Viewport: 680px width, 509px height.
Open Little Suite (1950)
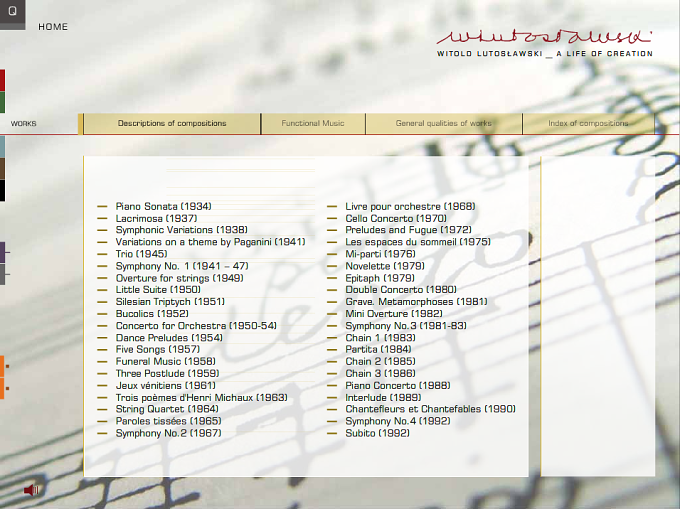point(158,290)
